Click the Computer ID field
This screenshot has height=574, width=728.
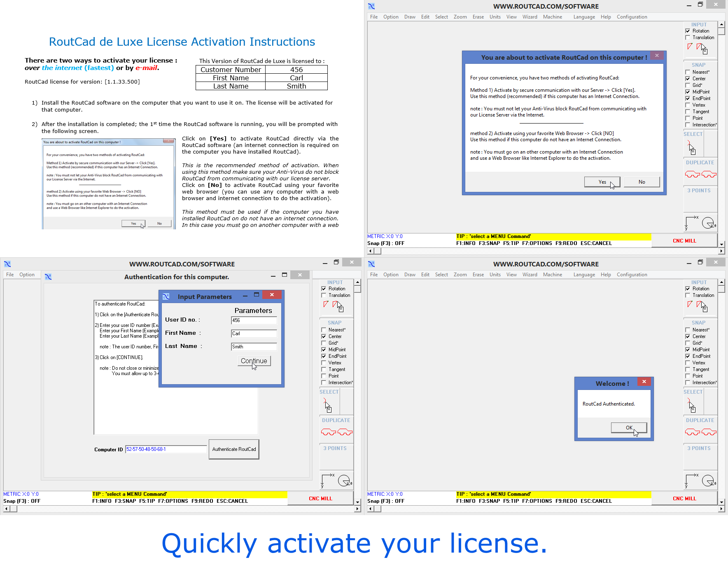coord(166,449)
